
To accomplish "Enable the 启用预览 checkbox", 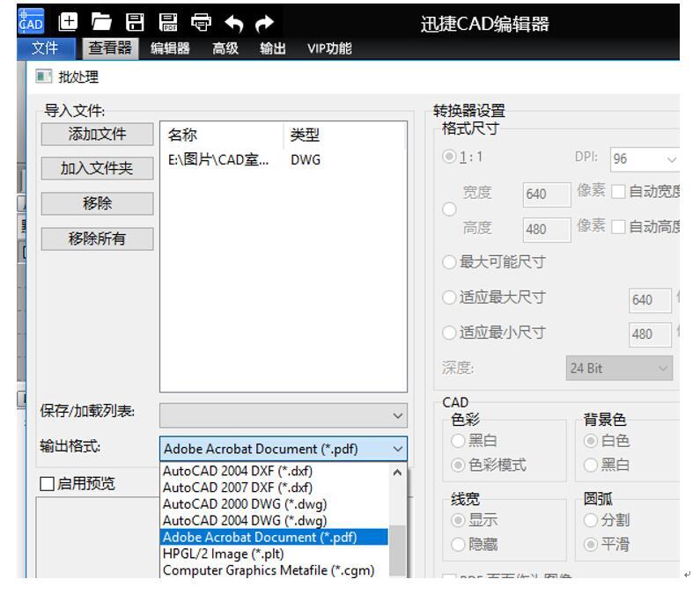I will coord(47,483).
